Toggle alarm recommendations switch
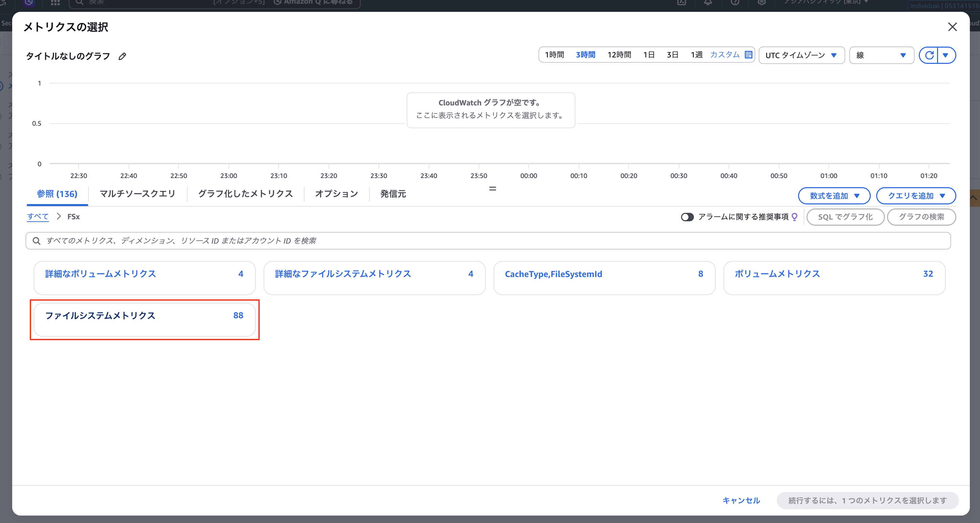Viewport: 980px width, 523px height. tap(687, 217)
